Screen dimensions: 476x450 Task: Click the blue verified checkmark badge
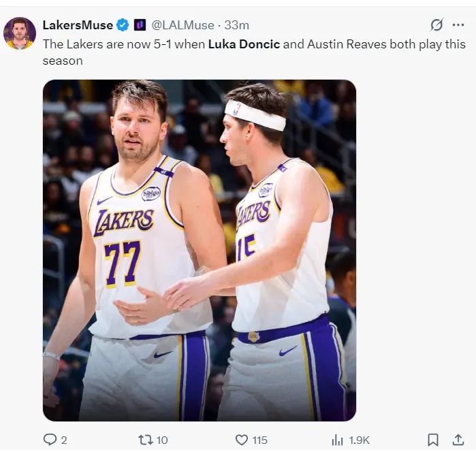(123, 25)
